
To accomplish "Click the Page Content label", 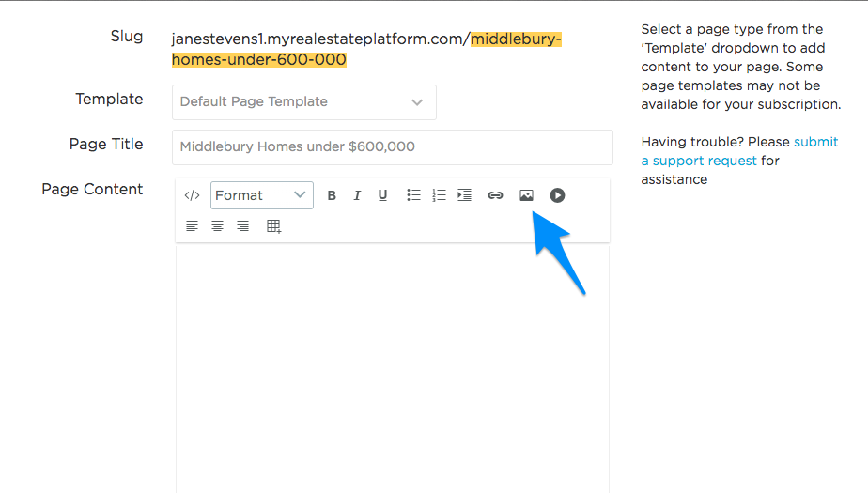I will tap(92, 190).
